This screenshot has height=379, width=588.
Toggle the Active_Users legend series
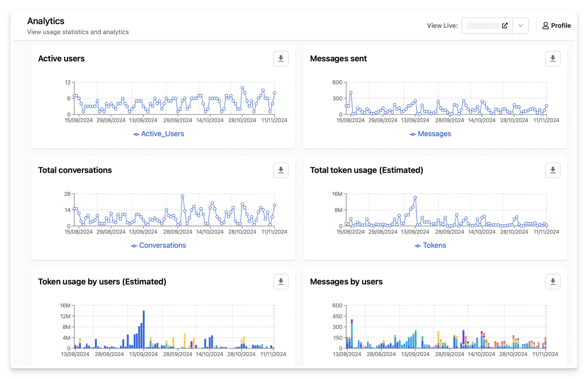[x=158, y=134]
